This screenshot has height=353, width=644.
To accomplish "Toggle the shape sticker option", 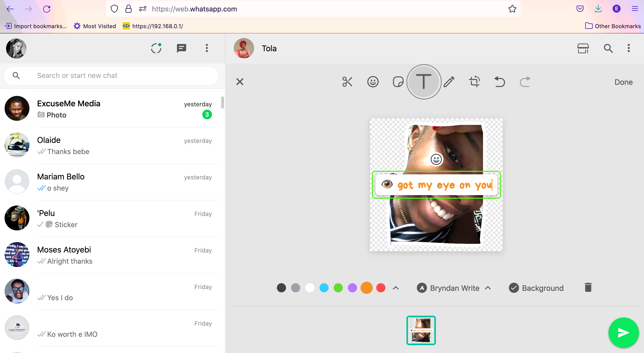I will (x=398, y=82).
